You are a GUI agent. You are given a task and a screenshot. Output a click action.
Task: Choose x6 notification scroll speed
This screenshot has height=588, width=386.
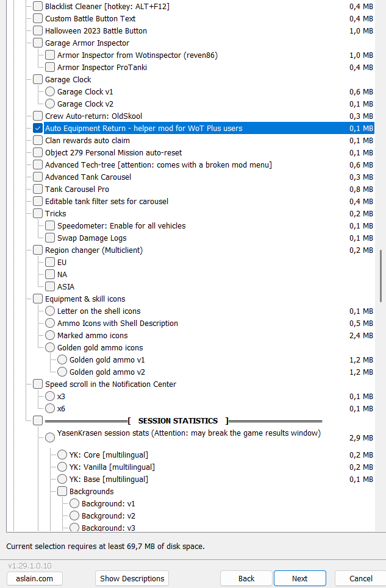(50, 408)
